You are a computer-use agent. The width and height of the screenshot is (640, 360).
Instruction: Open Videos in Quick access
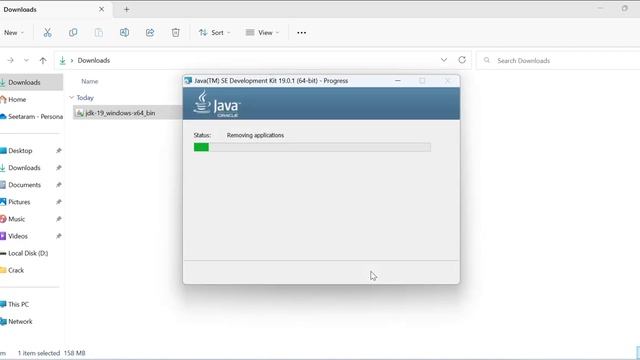click(18, 236)
